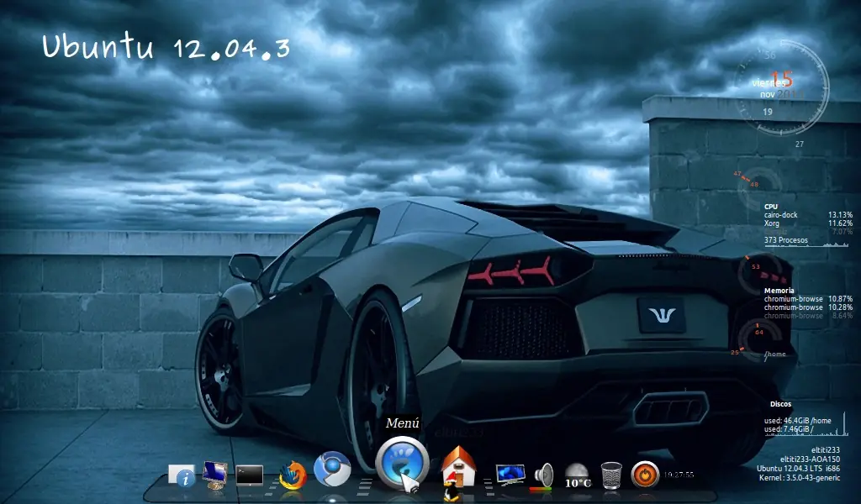Open the GNOME Menú launcher
This screenshot has width=861, height=504.
(x=402, y=462)
